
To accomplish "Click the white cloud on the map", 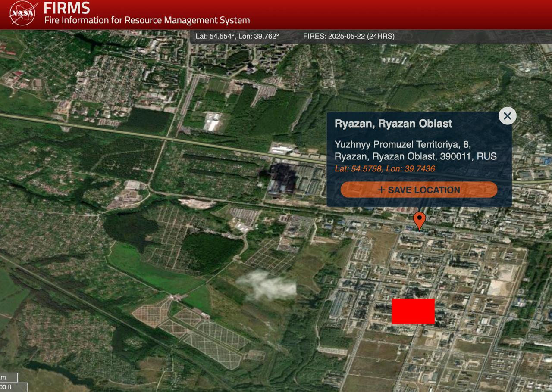I will (x=267, y=285).
